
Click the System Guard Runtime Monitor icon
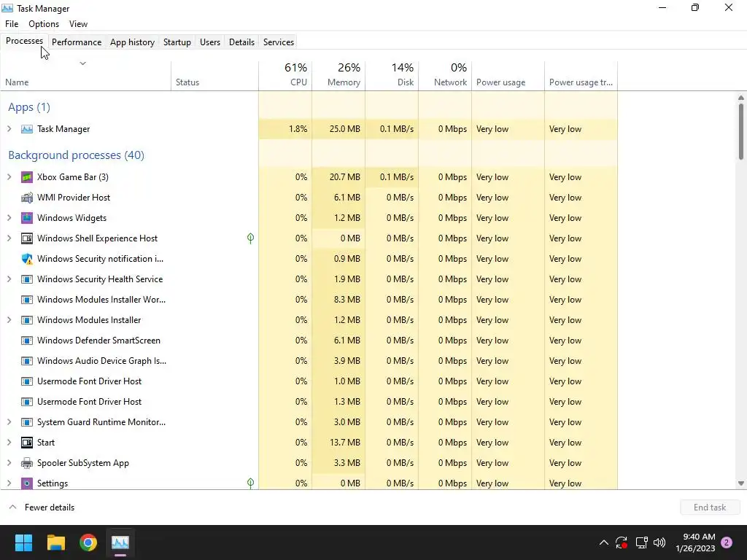27,422
